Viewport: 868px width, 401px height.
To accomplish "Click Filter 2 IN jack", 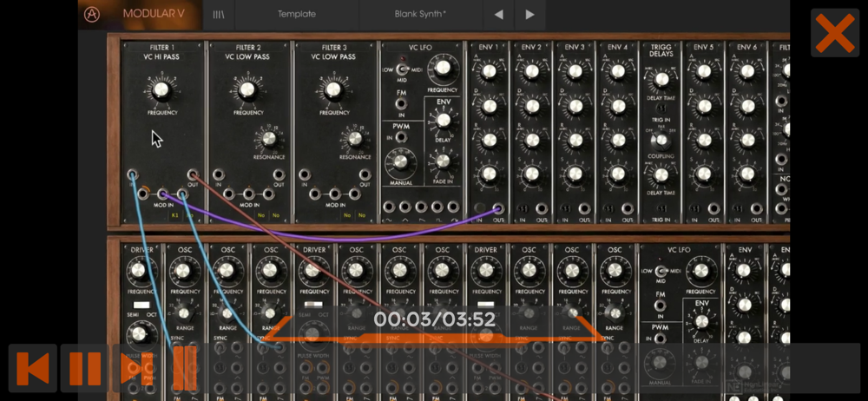I will tap(218, 175).
